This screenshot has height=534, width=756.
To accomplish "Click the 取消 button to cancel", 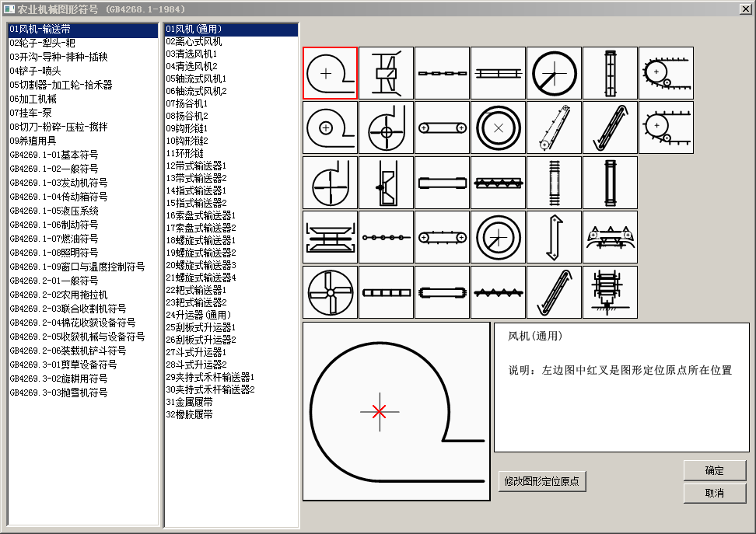I will click(714, 494).
